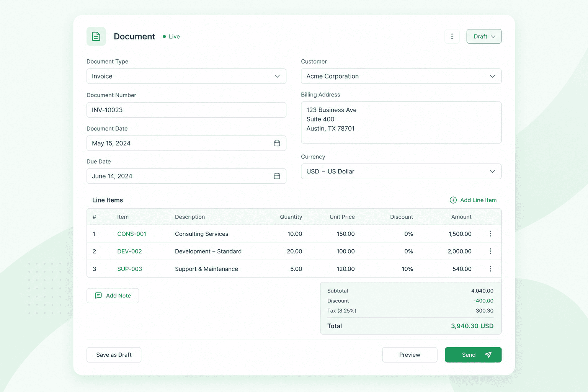Screen dimensions: 588x392
Task: Open the header three-dot more options menu
Action: tap(452, 36)
